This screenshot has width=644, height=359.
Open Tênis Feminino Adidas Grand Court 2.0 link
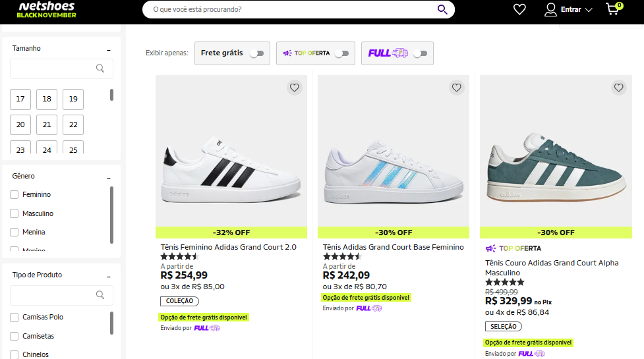pos(228,247)
